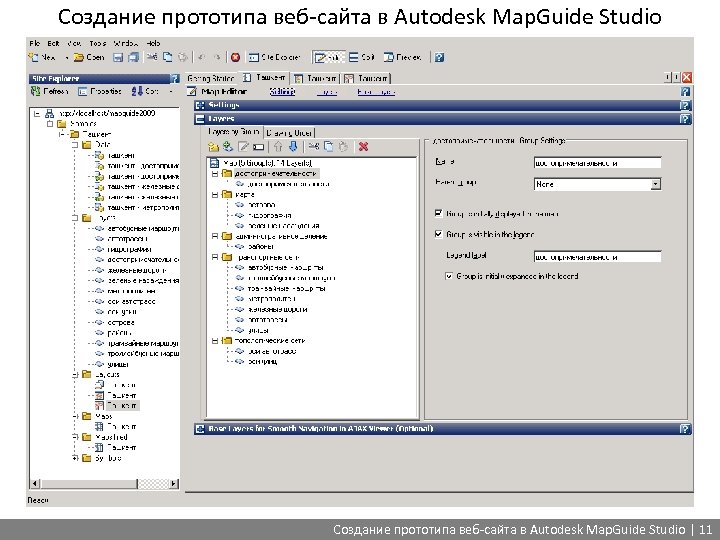Open the Edit menu
Viewport: 720px width, 540px height.
(53, 43)
